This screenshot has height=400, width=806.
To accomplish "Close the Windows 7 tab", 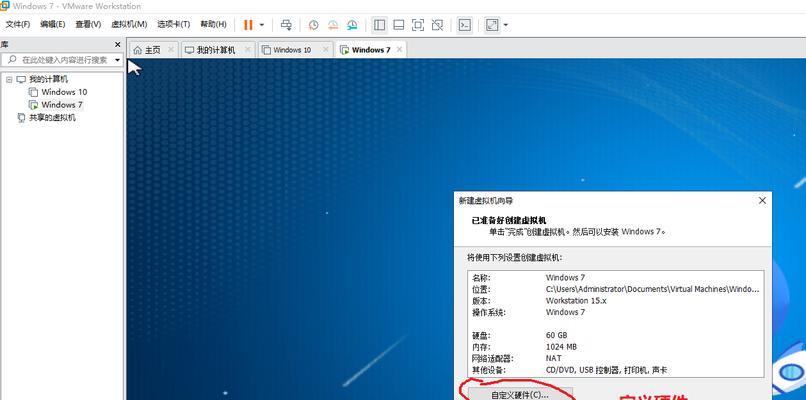I will 399,49.
